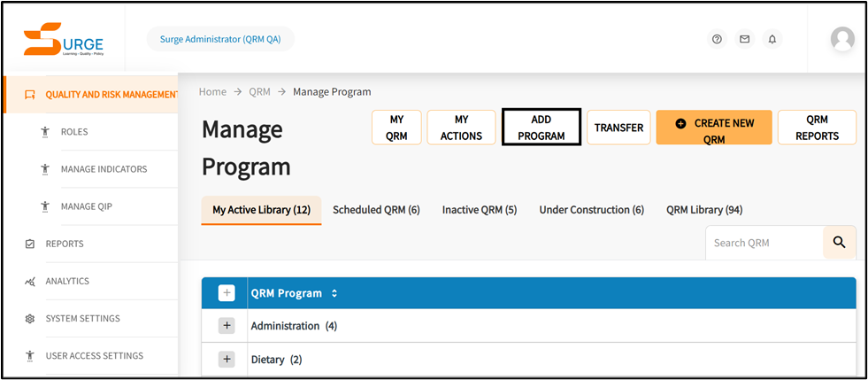Click the user profile avatar
This screenshot has width=868, height=380.
tap(841, 39)
